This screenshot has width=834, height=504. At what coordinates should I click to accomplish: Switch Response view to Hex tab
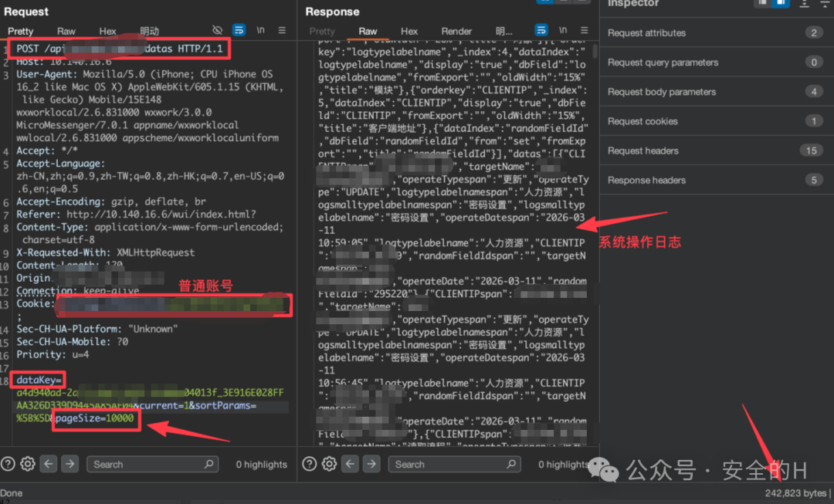[409, 32]
